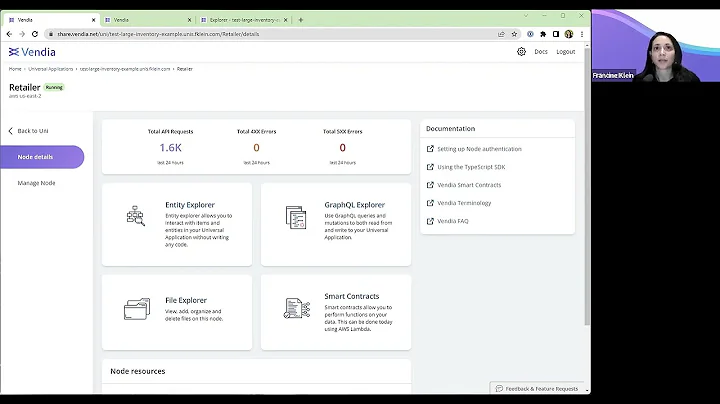Screen dimensions: 720x404
Task: Close the Explorer tab
Action: (x=286, y=20)
